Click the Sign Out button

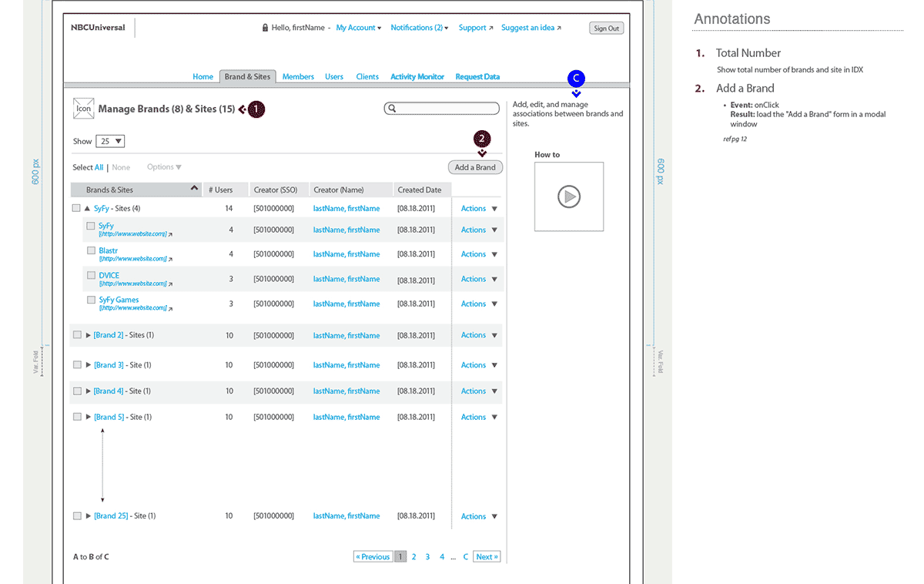(606, 29)
